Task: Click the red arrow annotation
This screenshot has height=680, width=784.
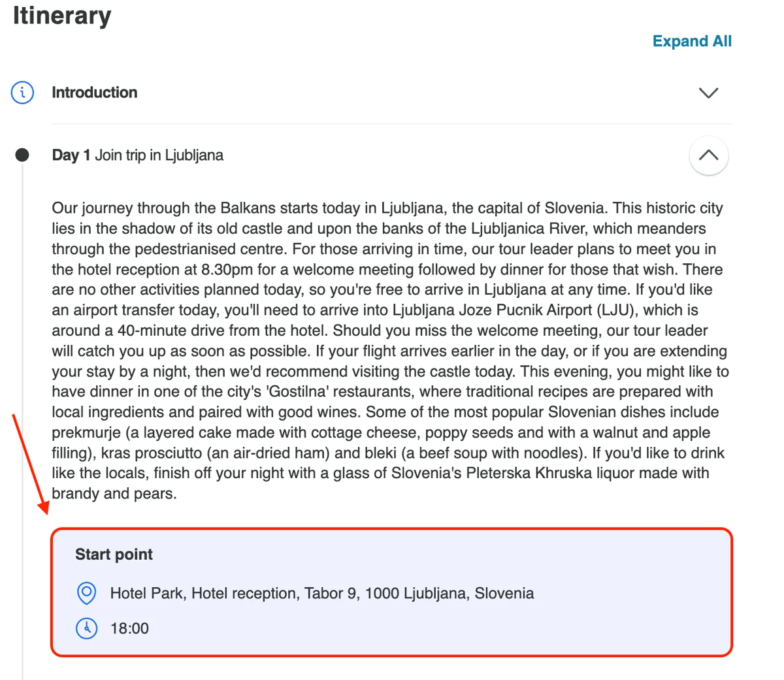Action: (30, 464)
